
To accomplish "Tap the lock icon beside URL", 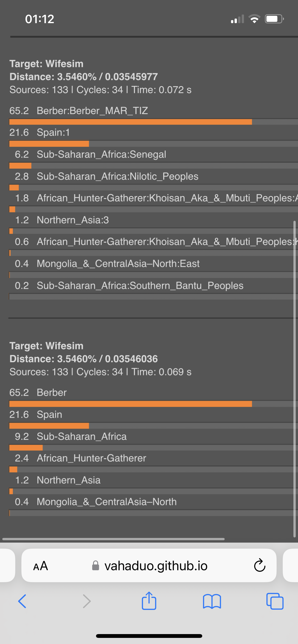I will tap(96, 565).
